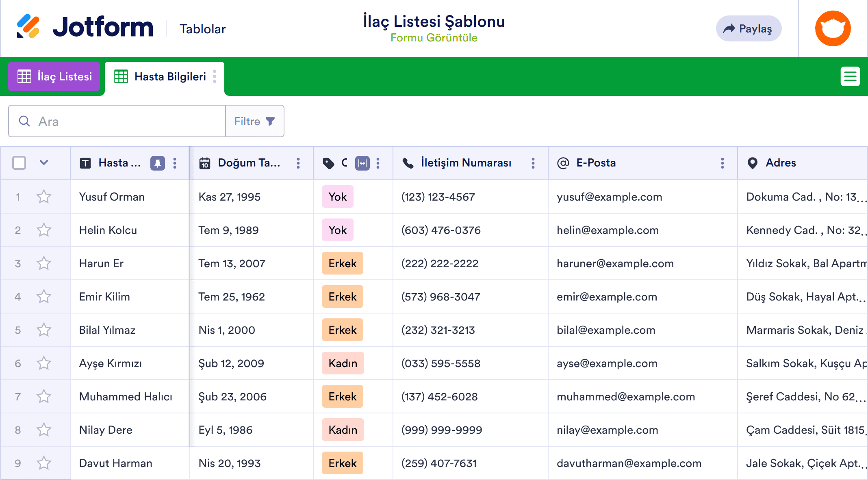Image resolution: width=868 pixels, height=480 pixels.
Task: Open Hasta column options menu
Action: click(x=175, y=163)
